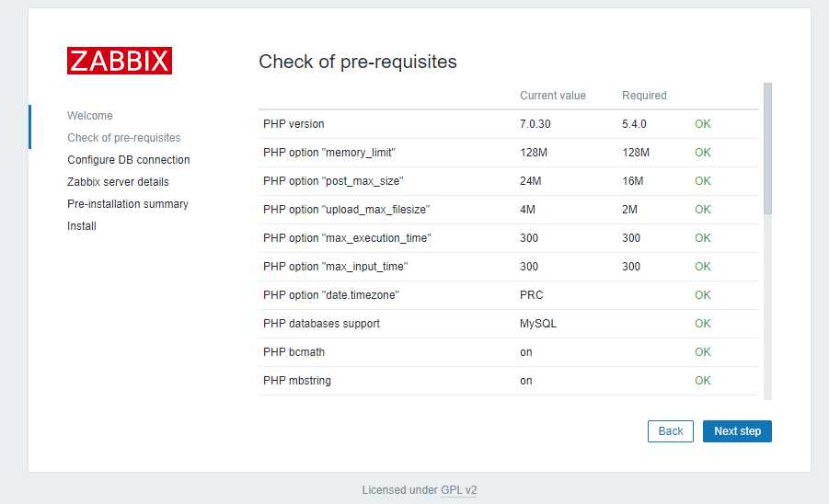Select Zabbix server details step
The width and height of the screenshot is (829, 504).
[118, 182]
